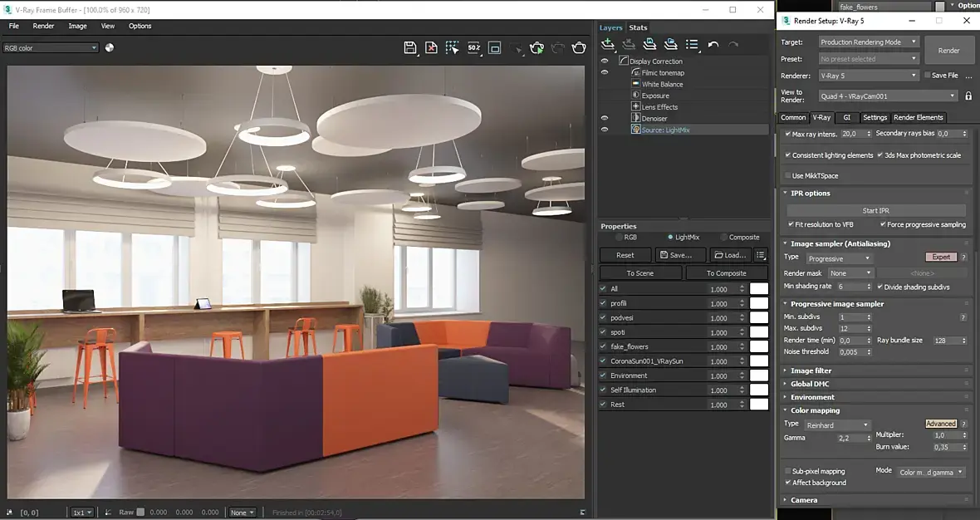
Task: Click the To Scene button
Action: click(x=640, y=273)
